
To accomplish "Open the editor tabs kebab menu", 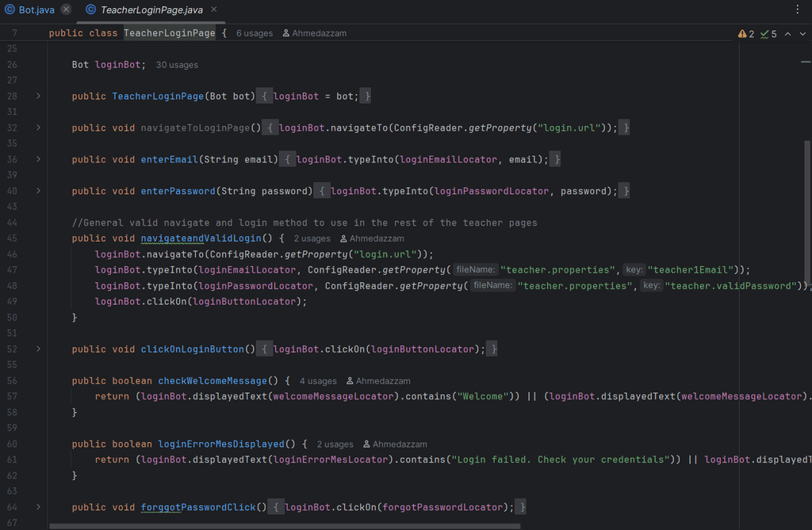I will [x=798, y=10].
